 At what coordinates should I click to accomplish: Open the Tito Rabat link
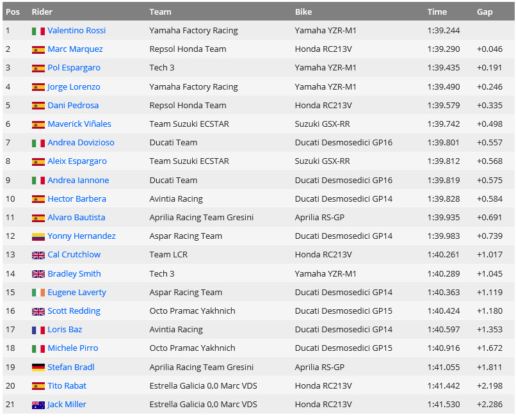(67, 386)
